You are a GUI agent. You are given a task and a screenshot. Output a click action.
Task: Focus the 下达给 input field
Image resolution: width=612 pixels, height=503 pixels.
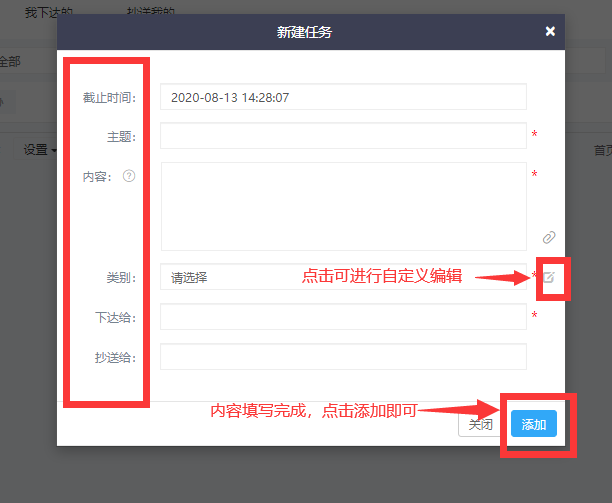(x=343, y=317)
